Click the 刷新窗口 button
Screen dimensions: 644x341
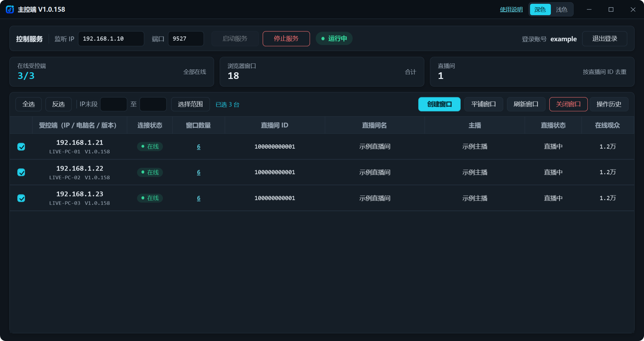tap(526, 104)
